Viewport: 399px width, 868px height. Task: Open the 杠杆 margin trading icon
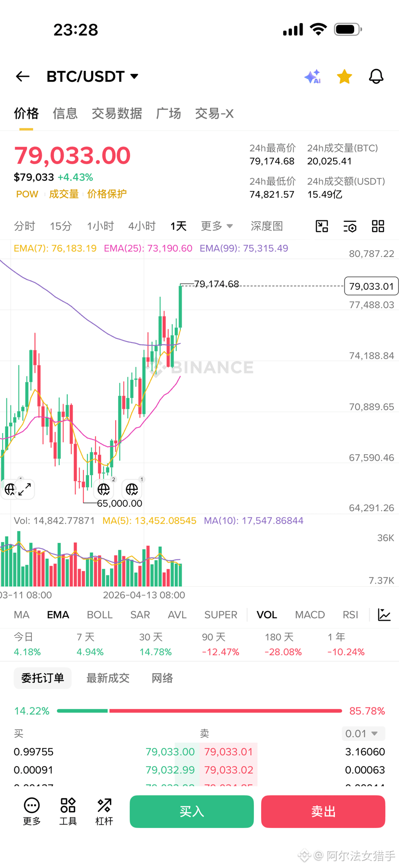click(104, 812)
